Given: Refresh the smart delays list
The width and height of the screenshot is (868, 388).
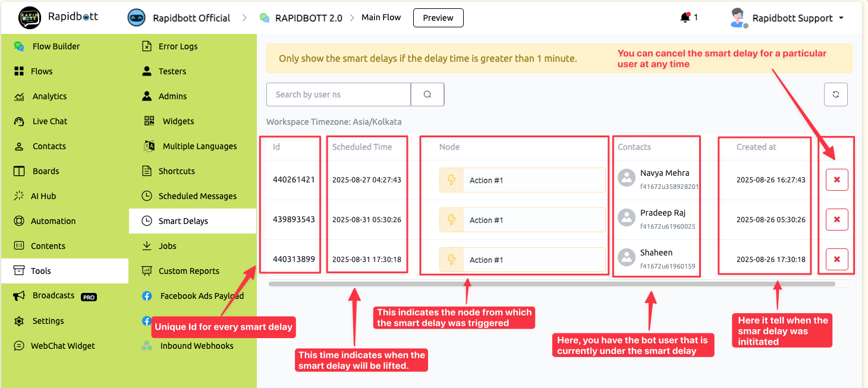Looking at the screenshot, I should (x=835, y=94).
